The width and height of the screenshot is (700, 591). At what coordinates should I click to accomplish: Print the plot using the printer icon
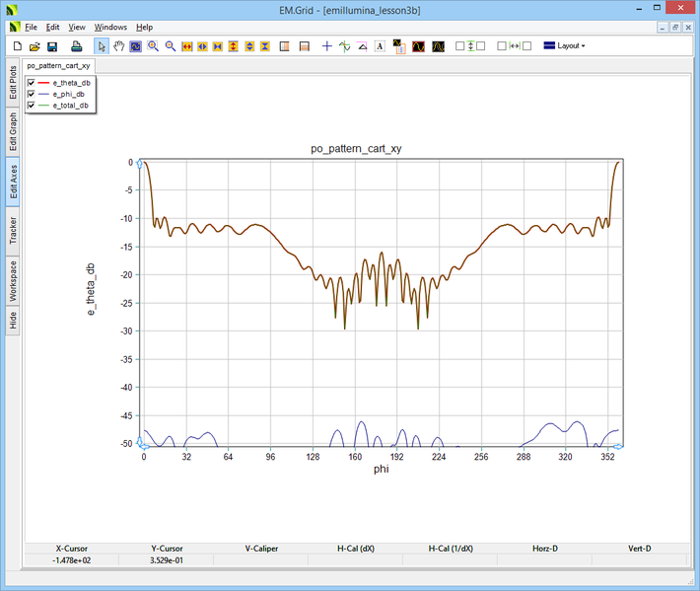[76, 46]
